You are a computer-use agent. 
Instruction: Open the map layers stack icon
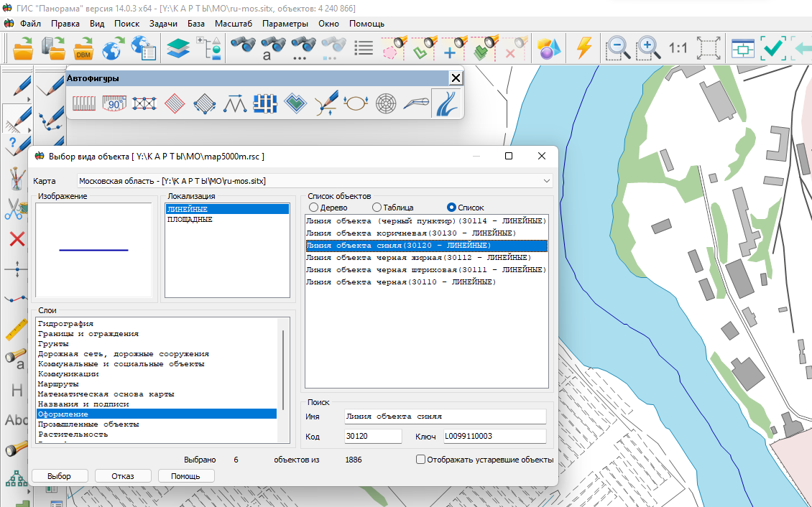tap(177, 49)
